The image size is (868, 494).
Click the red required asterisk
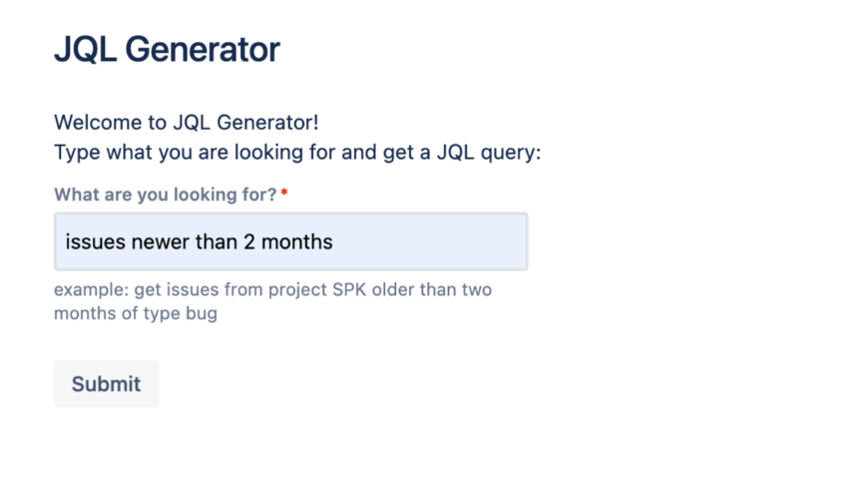point(284,194)
